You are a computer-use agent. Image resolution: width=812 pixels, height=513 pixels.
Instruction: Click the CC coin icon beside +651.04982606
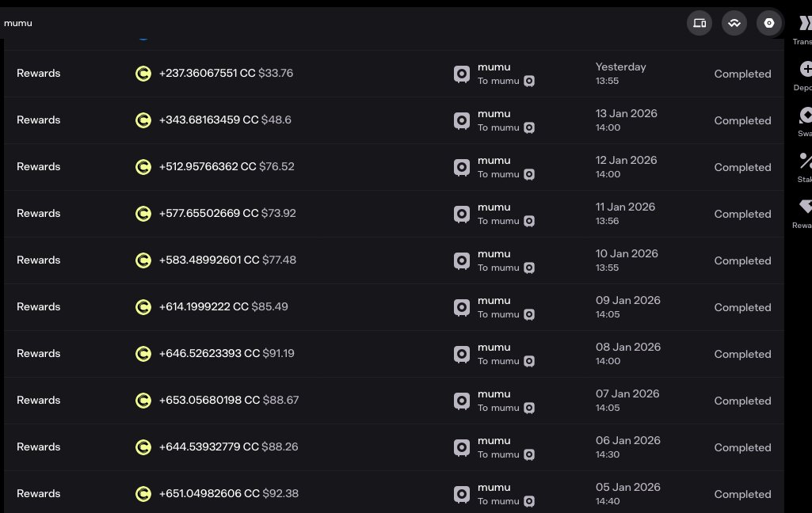click(x=143, y=494)
